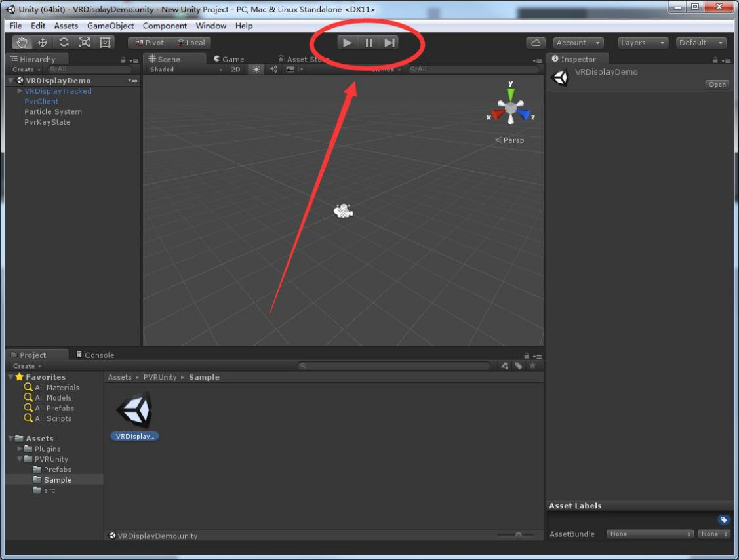Open the Default layout dropdown
The image size is (739, 560).
[x=701, y=43]
